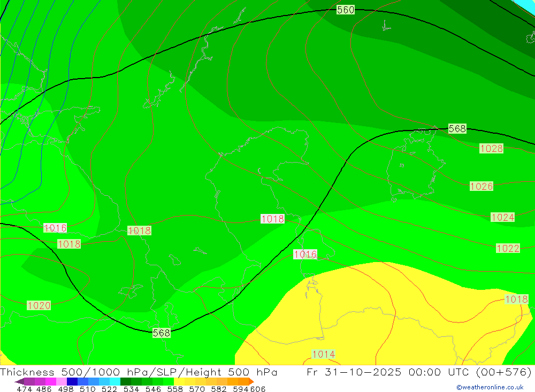The height and width of the screenshot is (392, 535).
Task: Select the 1014 isobar label in yellow area
Action: (x=324, y=354)
